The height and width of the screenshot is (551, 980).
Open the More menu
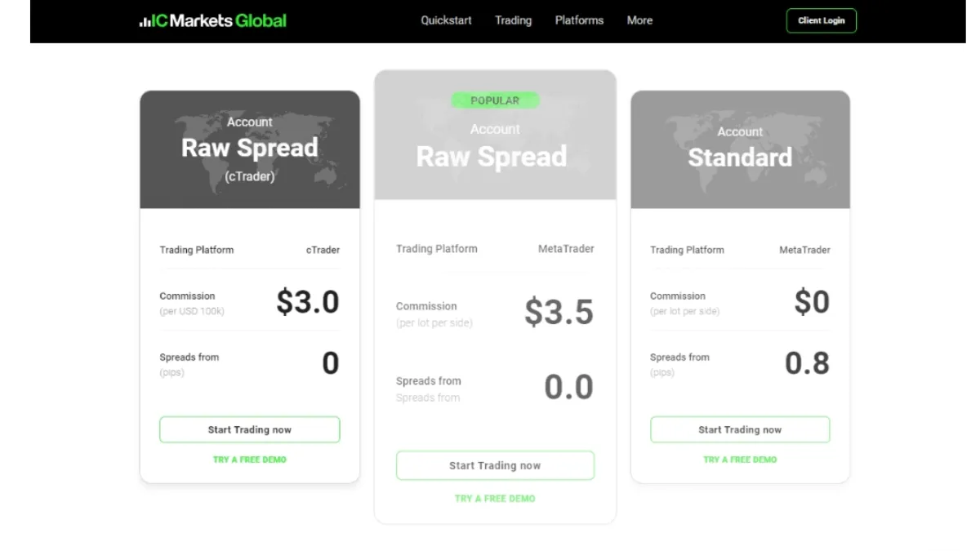(x=639, y=20)
